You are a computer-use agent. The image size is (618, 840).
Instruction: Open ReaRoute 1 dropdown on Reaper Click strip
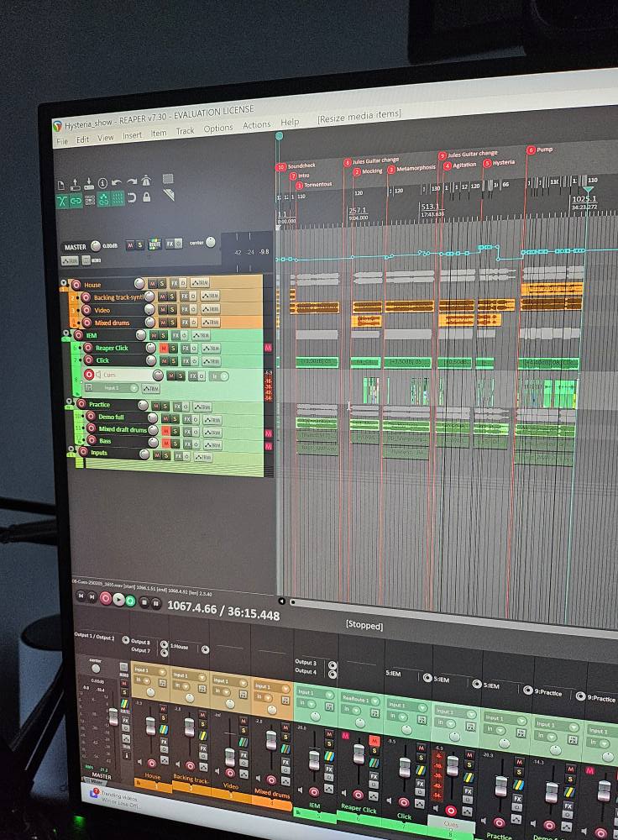(x=360, y=701)
